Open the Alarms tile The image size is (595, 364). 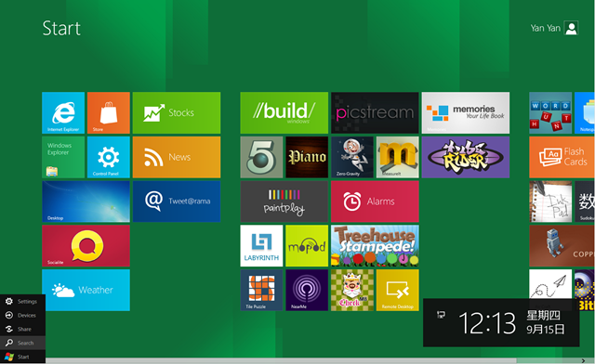tap(375, 201)
